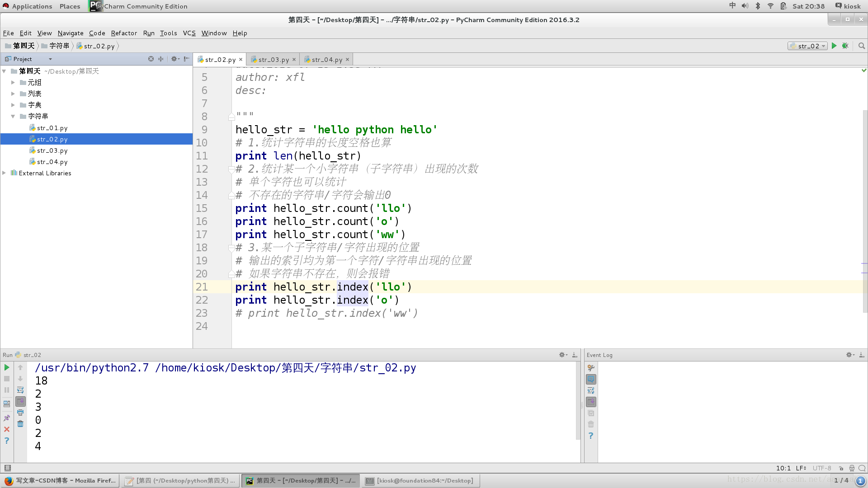Screen dimensions: 868x488
Task: Start debugging with the bug icon
Action: coord(845,46)
